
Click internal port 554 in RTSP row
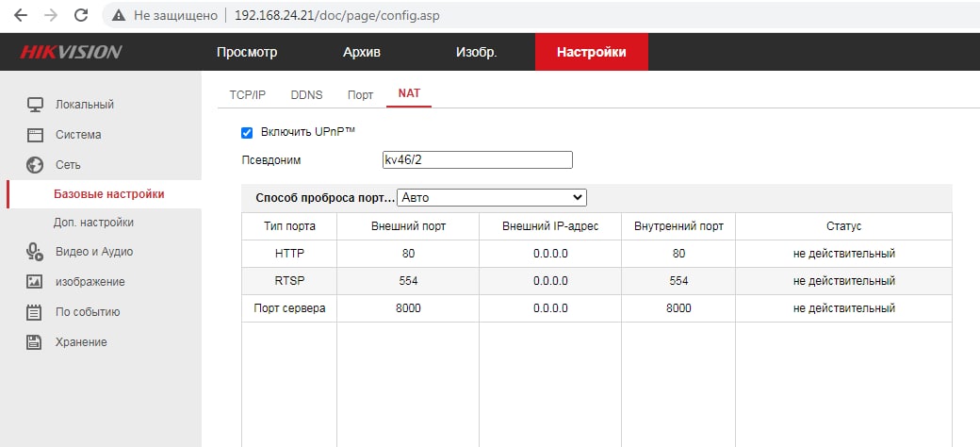(x=678, y=281)
